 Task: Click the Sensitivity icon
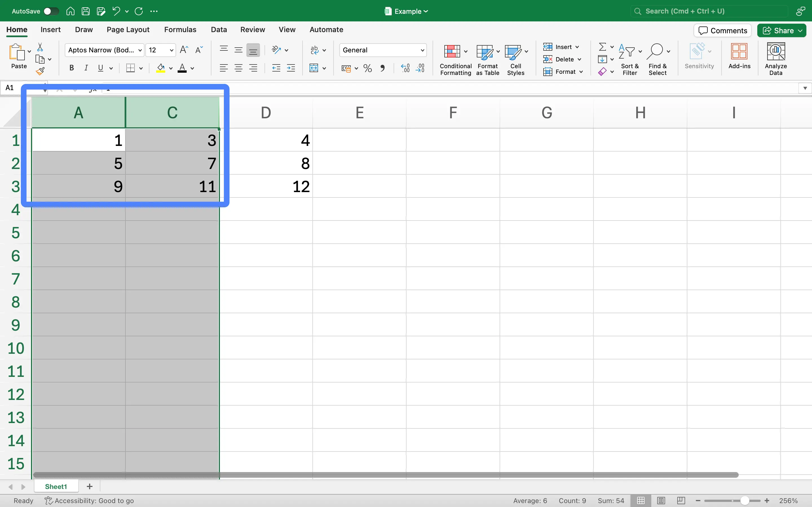(x=699, y=58)
